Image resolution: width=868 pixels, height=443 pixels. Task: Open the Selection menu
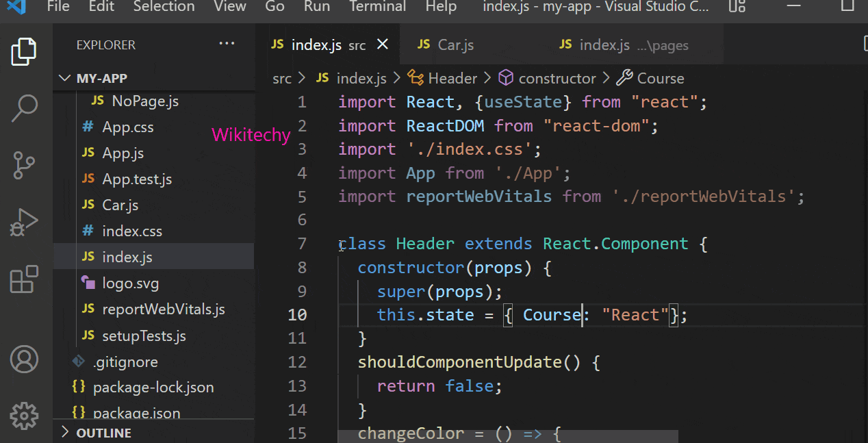coord(164,7)
